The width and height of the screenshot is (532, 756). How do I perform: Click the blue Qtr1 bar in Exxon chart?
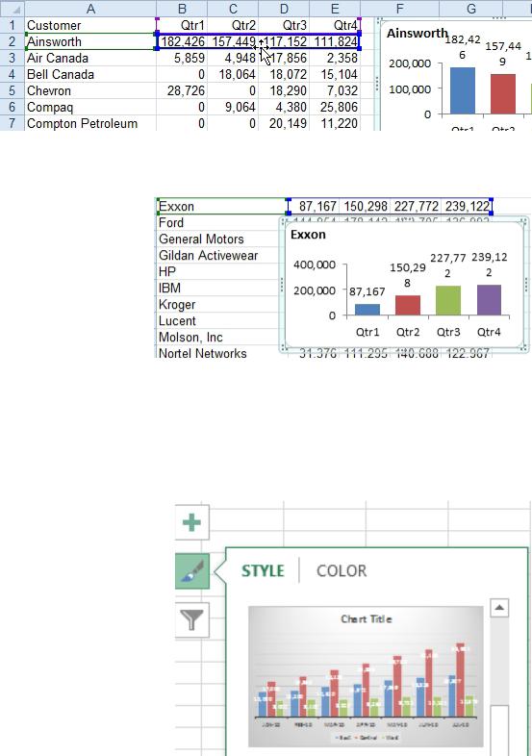tap(367, 310)
